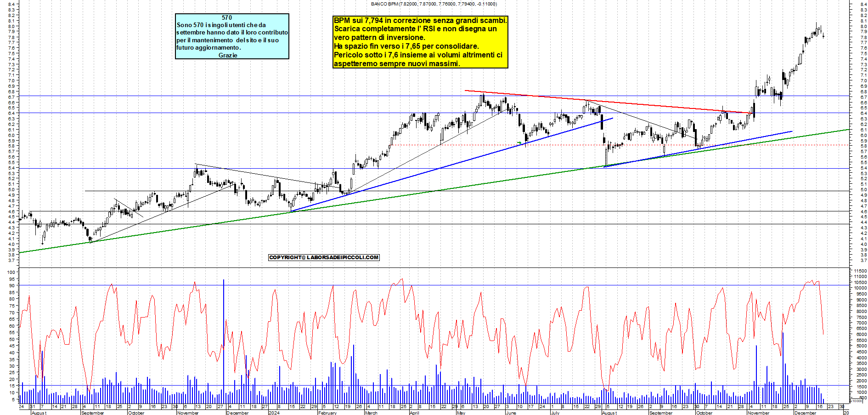Select line 'futuro aggiornamento.' in cyan box
This screenshot has height=415, width=868.
(209, 47)
